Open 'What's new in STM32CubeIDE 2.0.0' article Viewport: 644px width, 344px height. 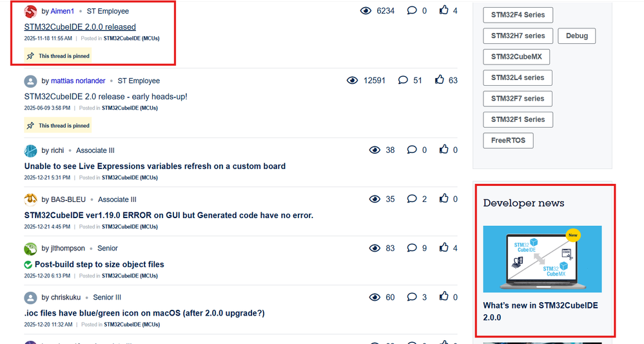click(540, 312)
